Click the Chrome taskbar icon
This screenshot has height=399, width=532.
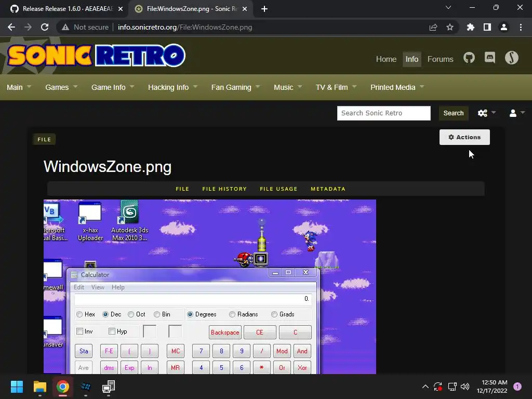[x=63, y=387]
